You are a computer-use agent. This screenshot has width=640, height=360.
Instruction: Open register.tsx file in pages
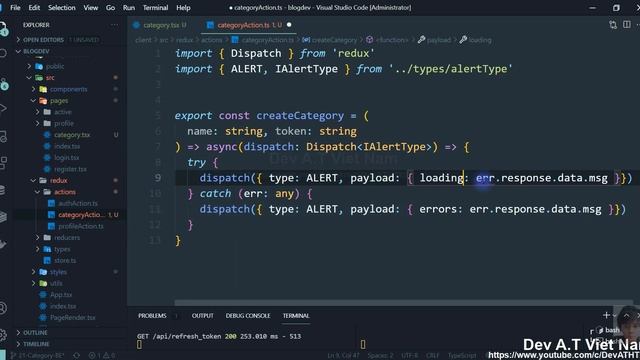70,169
